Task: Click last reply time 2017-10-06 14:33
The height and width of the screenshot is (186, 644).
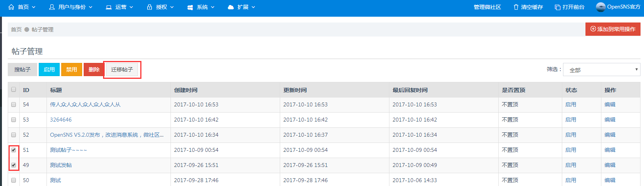Action: pyautogui.click(x=415, y=180)
